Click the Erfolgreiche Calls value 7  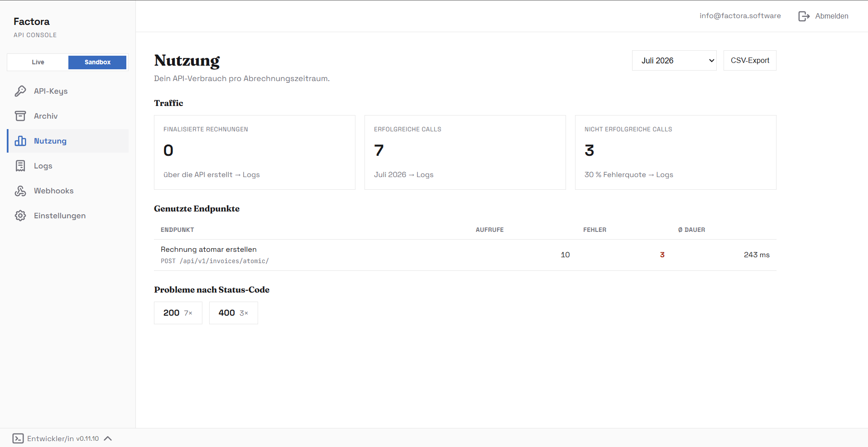pyautogui.click(x=379, y=150)
